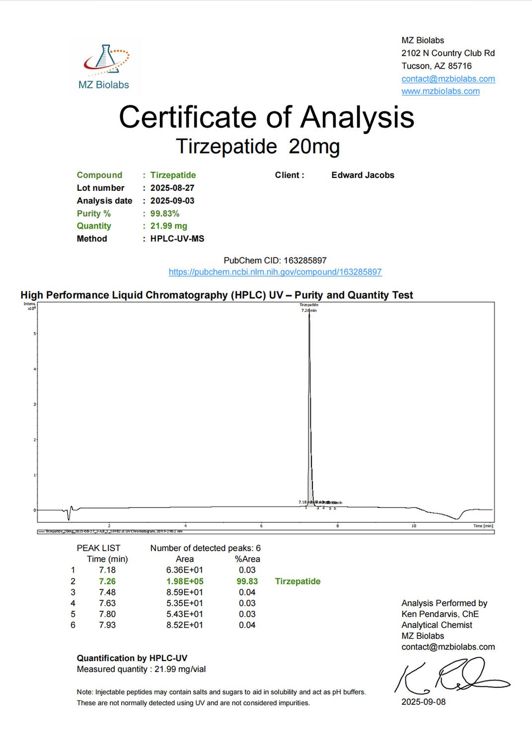This screenshot has height=756, width=532.
Task: Open the www.mzbiolabs.com website link
Action: (x=440, y=91)
